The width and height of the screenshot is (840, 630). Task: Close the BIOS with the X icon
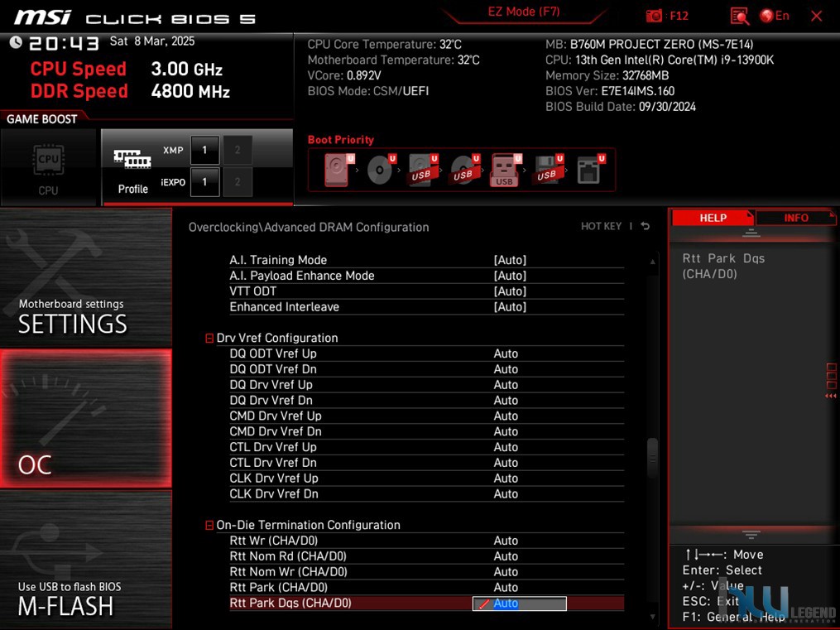pyautogui.click(x=817, y=16)
